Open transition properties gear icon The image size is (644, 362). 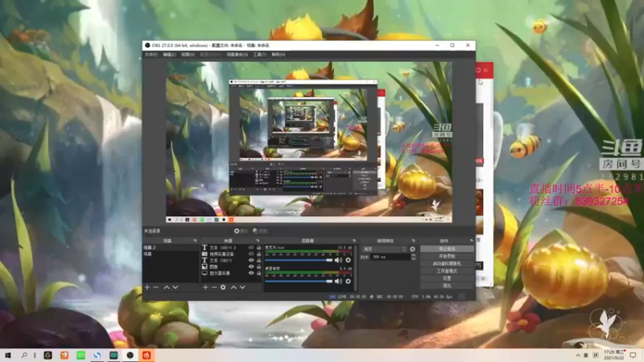412,249
